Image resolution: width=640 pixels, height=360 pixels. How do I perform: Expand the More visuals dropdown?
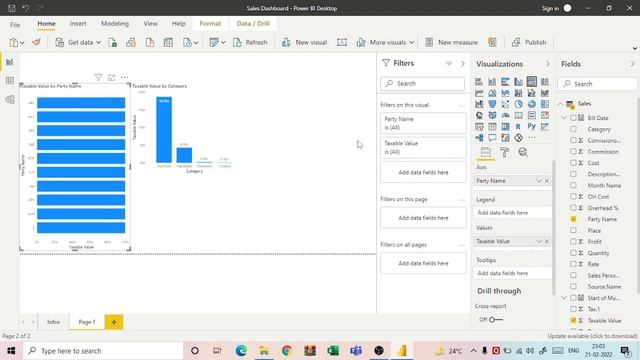pyautogui.click(x=411, y=42)
